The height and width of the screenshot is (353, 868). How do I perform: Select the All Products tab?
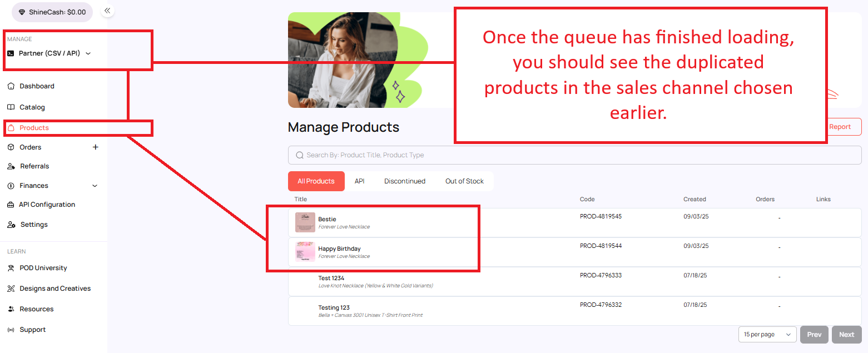pyautogui.click(x=316, y=181)
